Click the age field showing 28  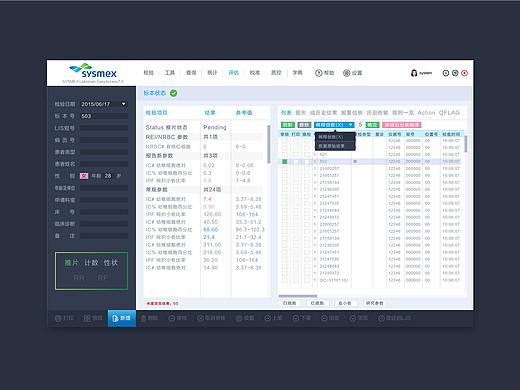click(x=108, y=176)
